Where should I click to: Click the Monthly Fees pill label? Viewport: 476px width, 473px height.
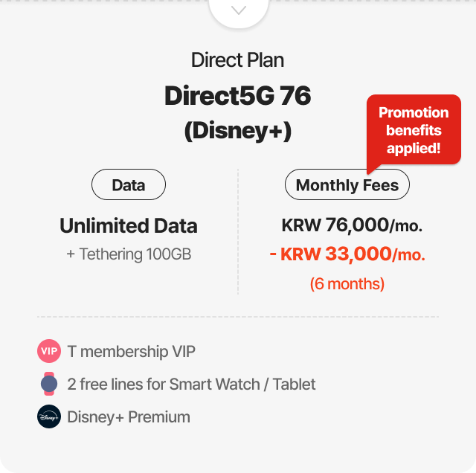[347, 185]
